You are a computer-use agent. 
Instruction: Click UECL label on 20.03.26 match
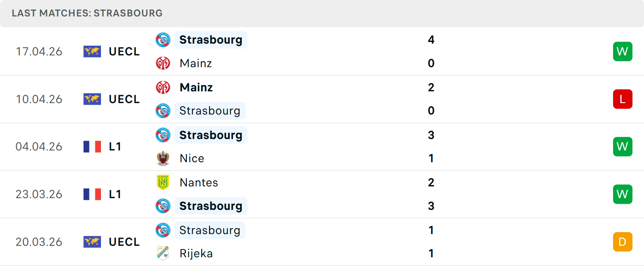click(x=124, y=242)
